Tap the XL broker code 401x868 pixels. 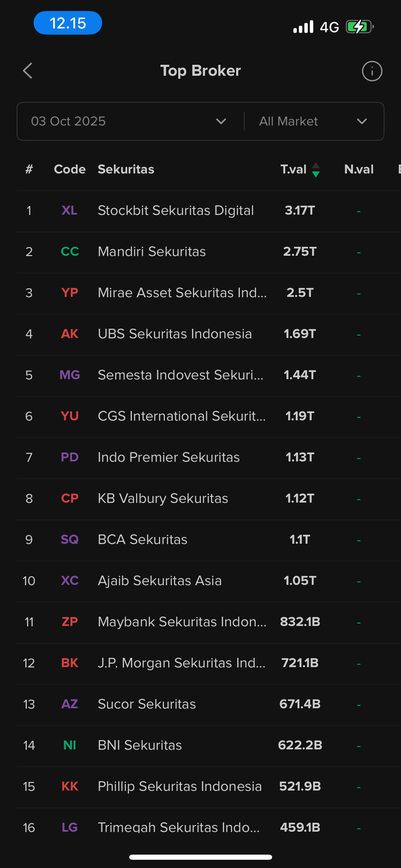(69, 210)
